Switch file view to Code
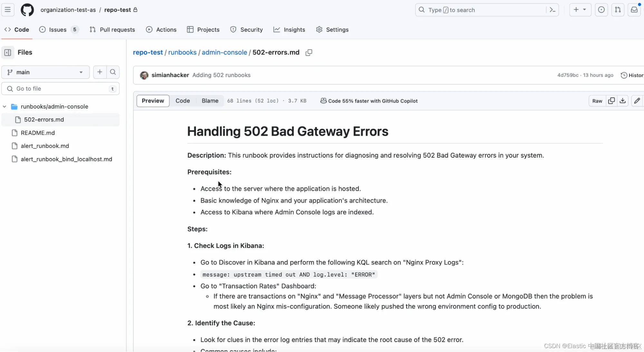Screen dimensions: 644x352 (182, 101)
